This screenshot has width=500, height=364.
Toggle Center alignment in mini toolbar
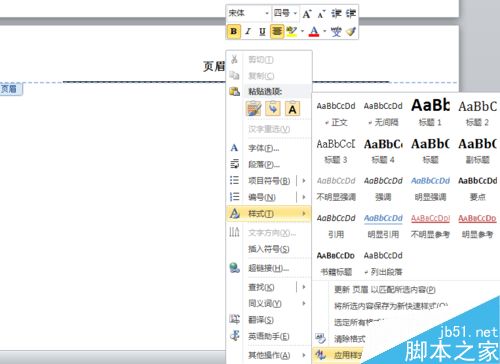pos(277,31)
